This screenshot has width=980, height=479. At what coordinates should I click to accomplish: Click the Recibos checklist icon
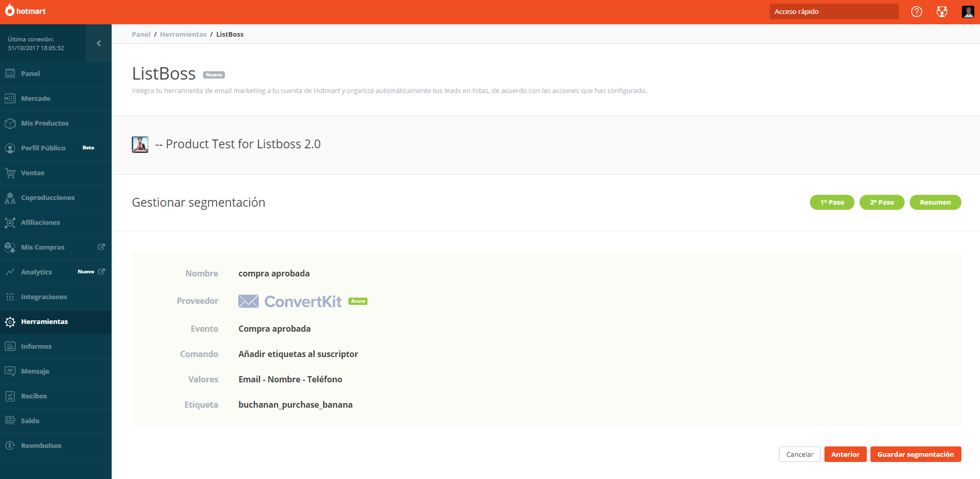[10, 396]
